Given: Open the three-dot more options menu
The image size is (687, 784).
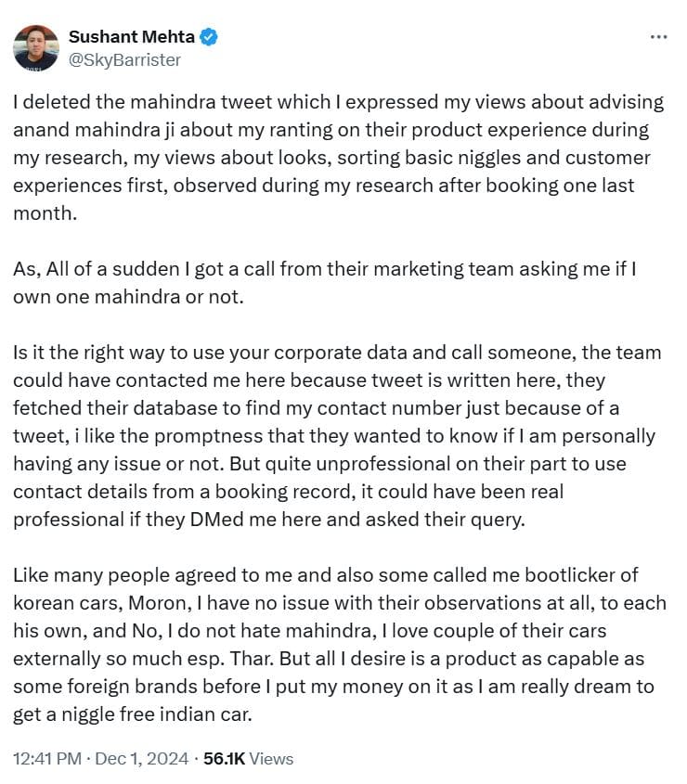Looking at the screenshot, I should click(x=658, y=37).
